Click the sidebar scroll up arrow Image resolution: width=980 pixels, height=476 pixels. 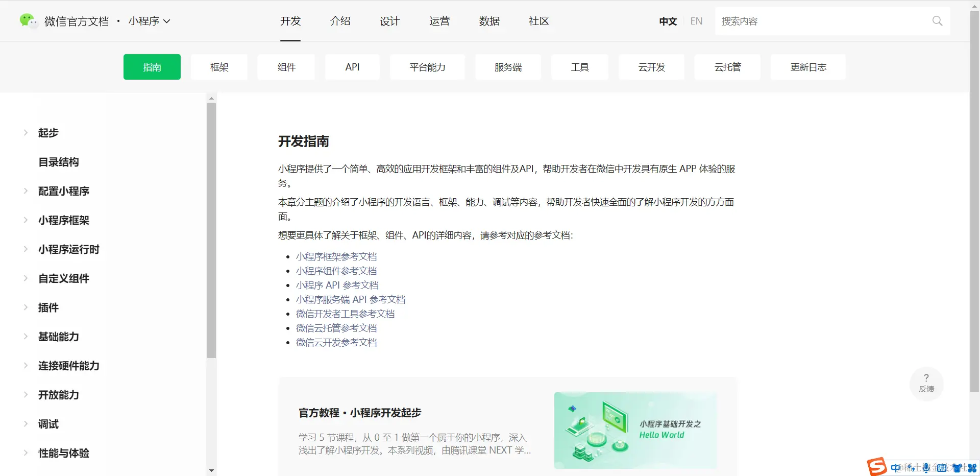pyautogui.click(x=211, y=98)
